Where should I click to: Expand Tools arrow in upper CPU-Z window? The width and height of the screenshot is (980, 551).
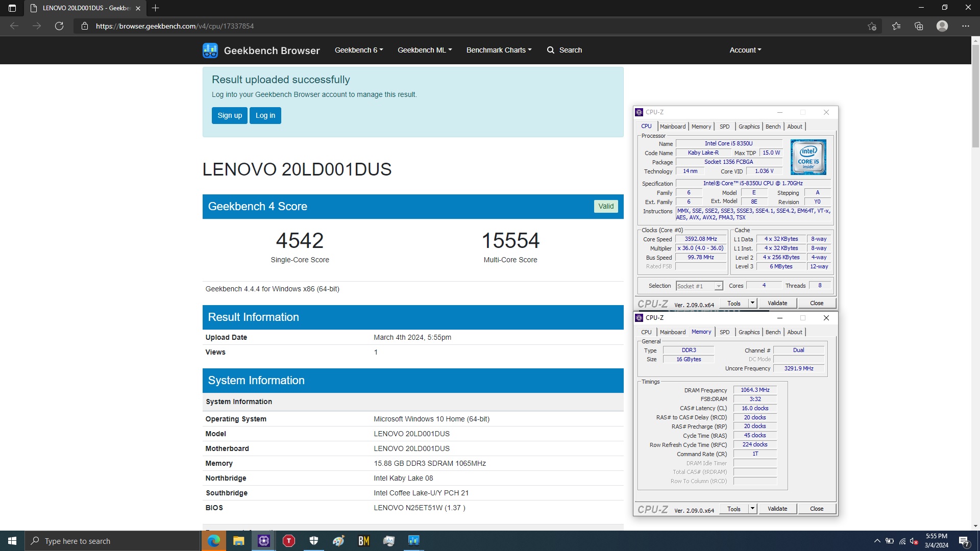click(752, 303)
